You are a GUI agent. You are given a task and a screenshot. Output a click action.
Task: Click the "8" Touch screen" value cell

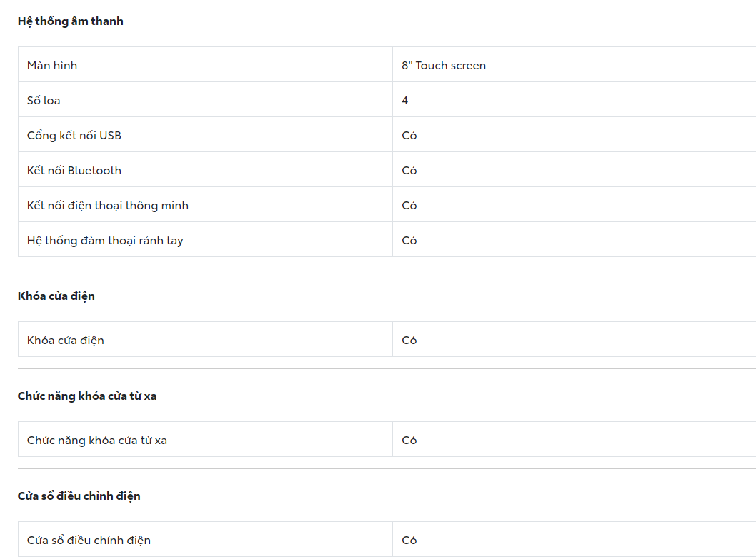tap(444, 66)
